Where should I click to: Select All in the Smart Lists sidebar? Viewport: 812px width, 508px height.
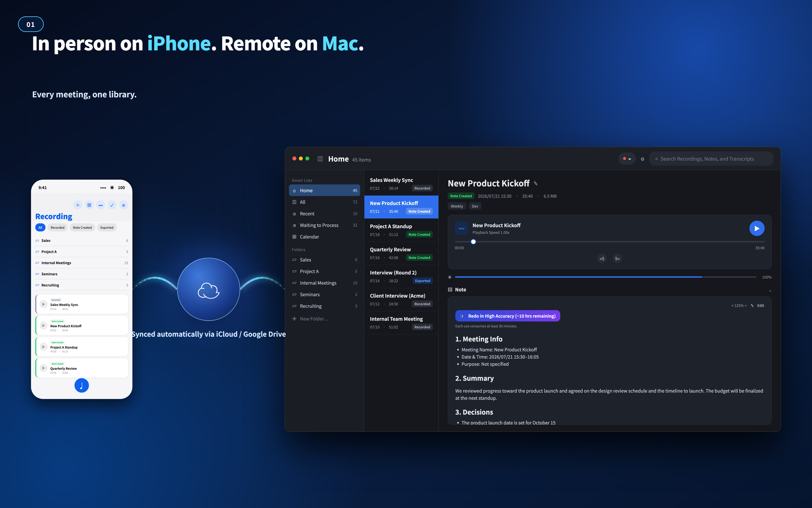pos(325,202)
